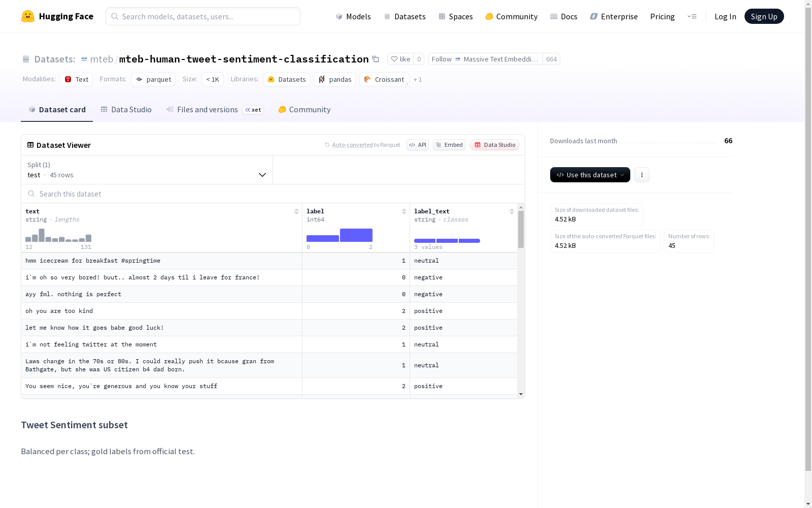Click the Croissant library tag

pyautogui.click(x=384, y=79)
